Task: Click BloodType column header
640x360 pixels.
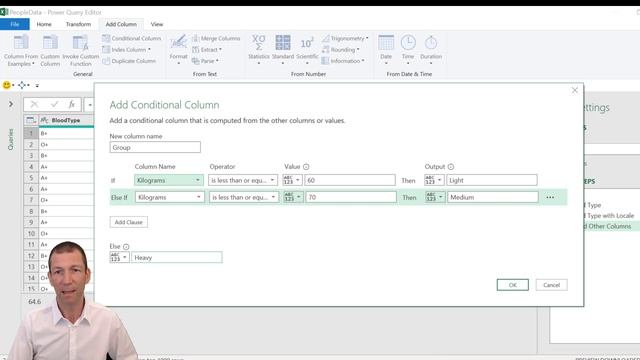Action: (66, 120)
